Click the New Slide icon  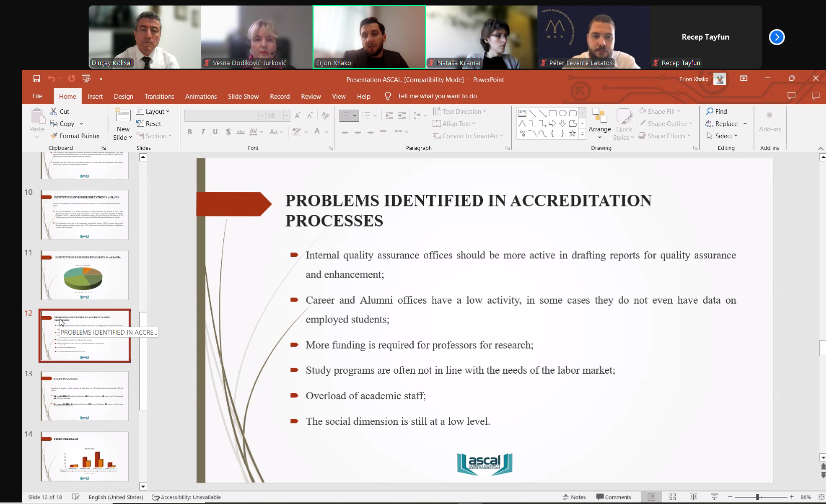point(123,116)
